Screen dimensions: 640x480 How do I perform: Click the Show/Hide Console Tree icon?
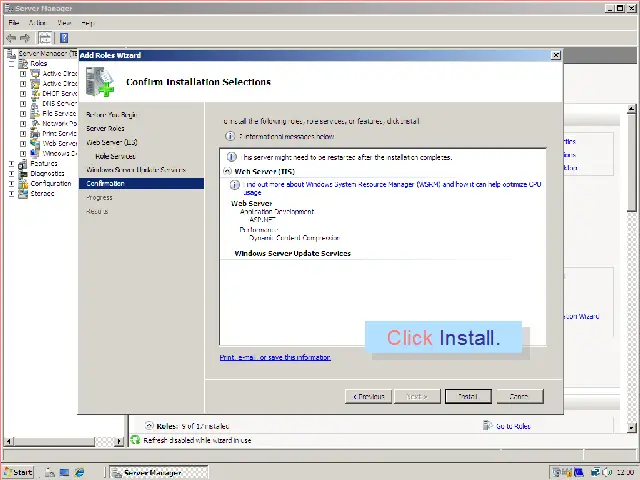click(45, 38)
